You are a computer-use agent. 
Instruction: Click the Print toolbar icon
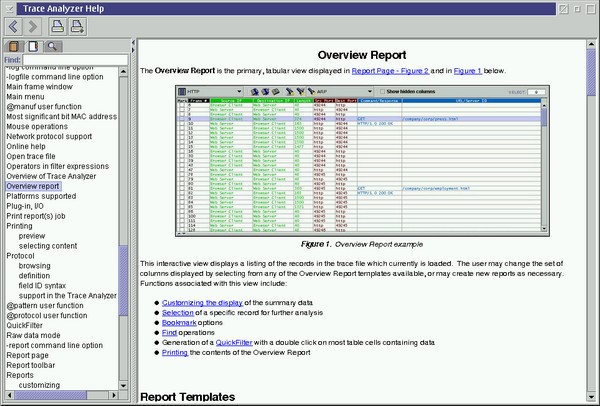click(x=58, y=26)
